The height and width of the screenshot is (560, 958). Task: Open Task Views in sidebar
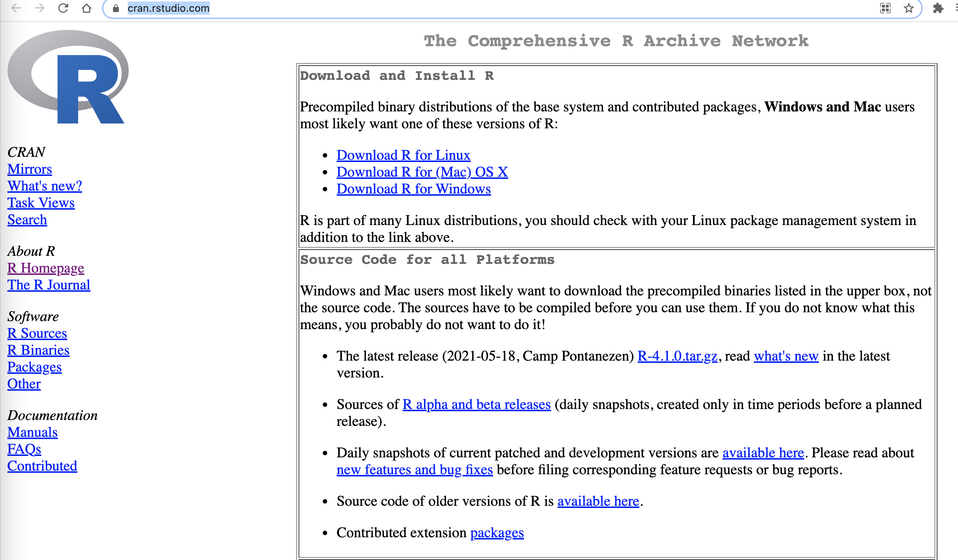coord(41,203)
